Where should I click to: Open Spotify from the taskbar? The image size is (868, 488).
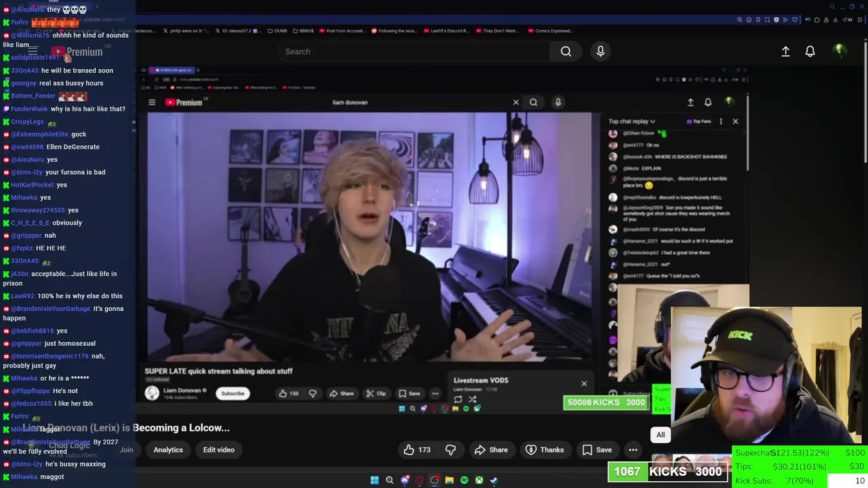464,481
